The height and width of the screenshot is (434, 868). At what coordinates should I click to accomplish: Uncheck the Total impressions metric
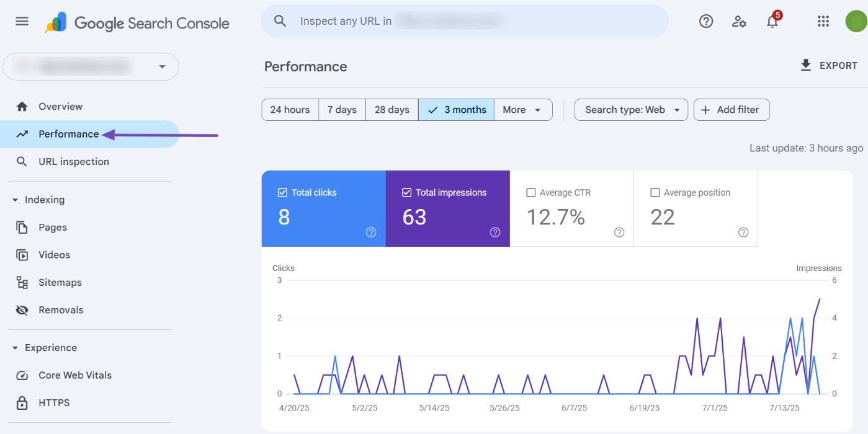(x=406, y=192)
